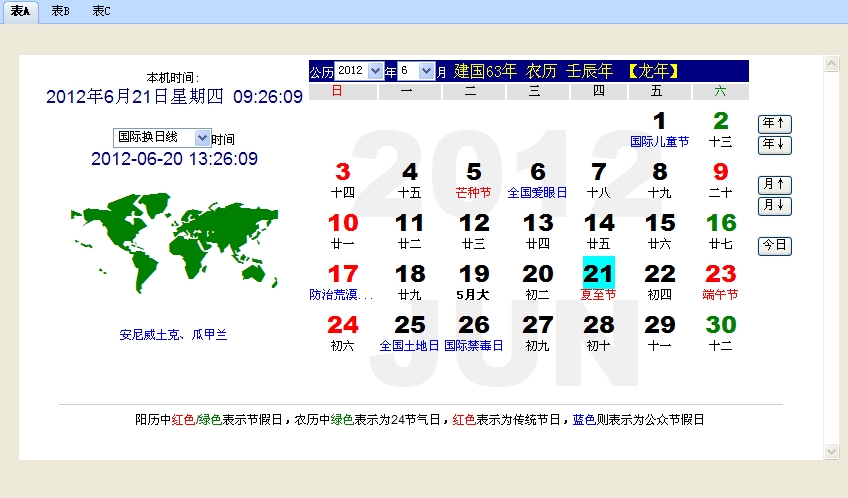848x498 pixels.
Task: Jump to today with 今日 button
Action: tap(774, 246)
